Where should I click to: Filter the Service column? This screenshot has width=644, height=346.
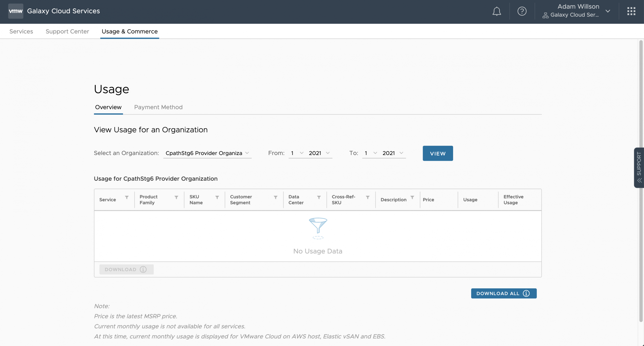pos(127,198)
